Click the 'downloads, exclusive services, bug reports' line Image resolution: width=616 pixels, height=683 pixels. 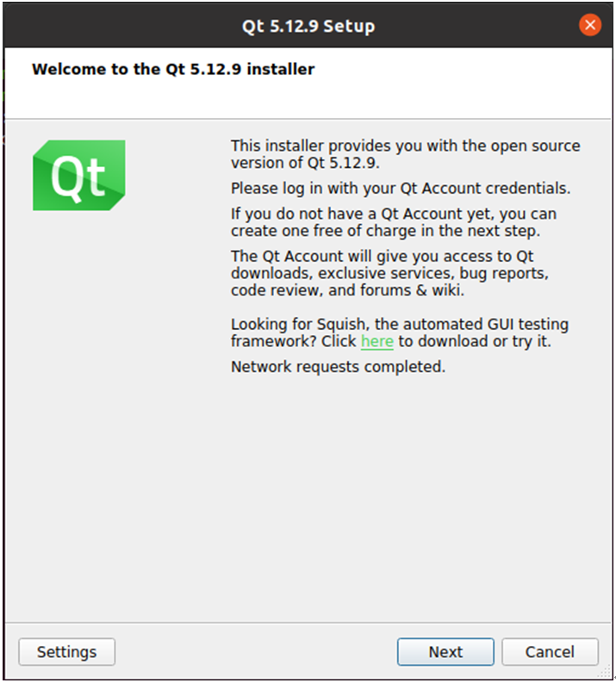(389, 273)
